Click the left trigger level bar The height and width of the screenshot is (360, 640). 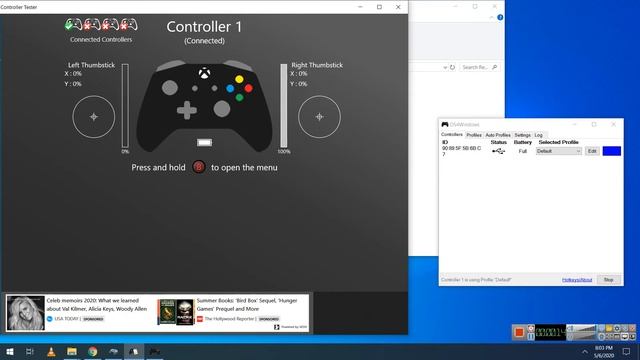(x=125, y=106)
